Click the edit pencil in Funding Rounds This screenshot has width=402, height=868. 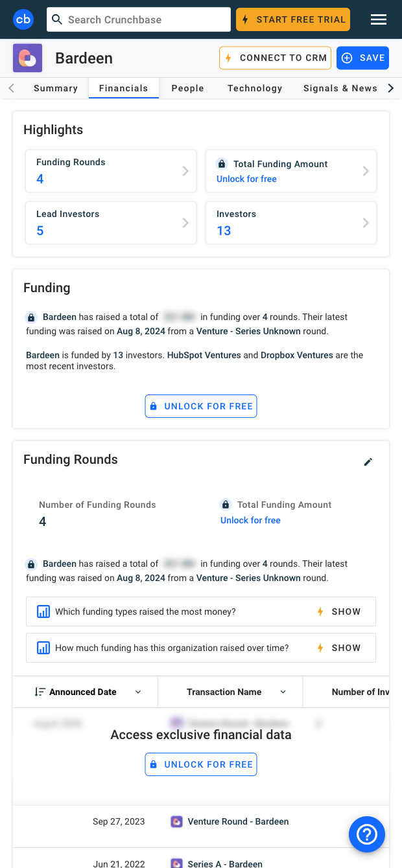tap(368, 462)
